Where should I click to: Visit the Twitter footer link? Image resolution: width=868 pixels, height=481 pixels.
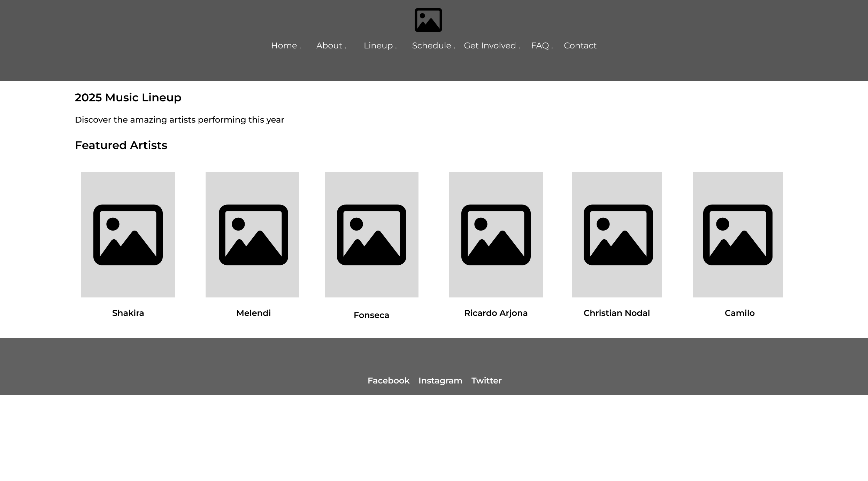tap(486, 381)
